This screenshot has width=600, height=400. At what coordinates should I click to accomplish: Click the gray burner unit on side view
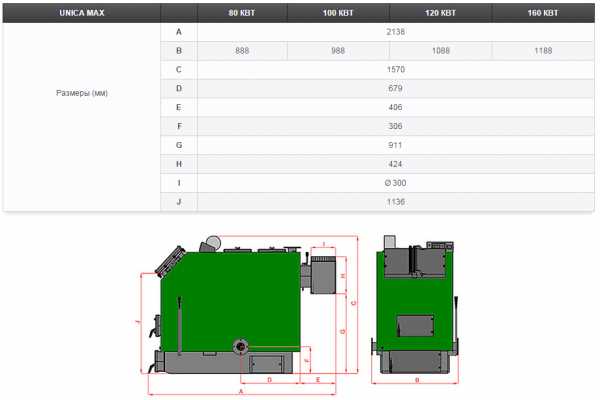pyautogui.click(x=323, y=274)
